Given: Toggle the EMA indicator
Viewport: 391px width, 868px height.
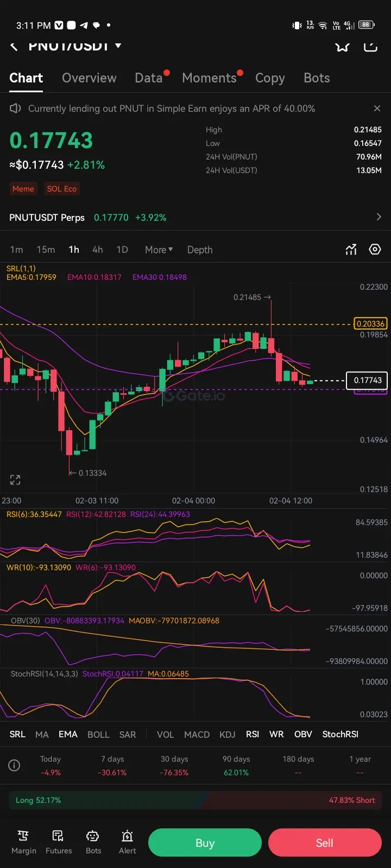Looking at the screenshot, I should [x=68, y=734].
